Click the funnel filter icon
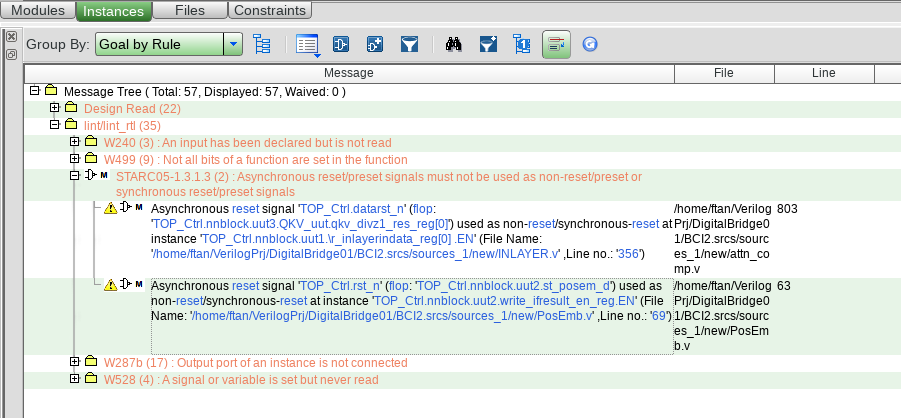Screen dimensions: 901x418 pos(409,44)
